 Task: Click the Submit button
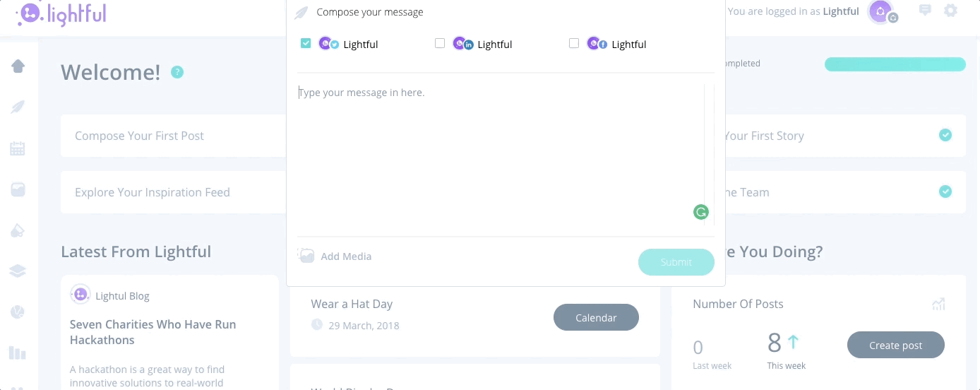point(676,262)
